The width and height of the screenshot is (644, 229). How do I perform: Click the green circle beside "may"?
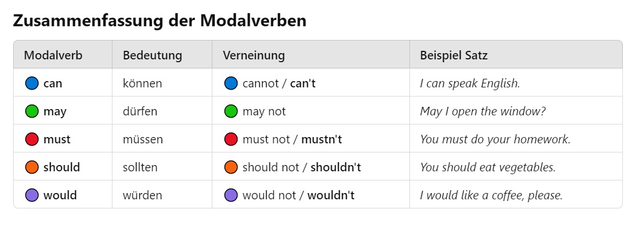coord(32,111)
